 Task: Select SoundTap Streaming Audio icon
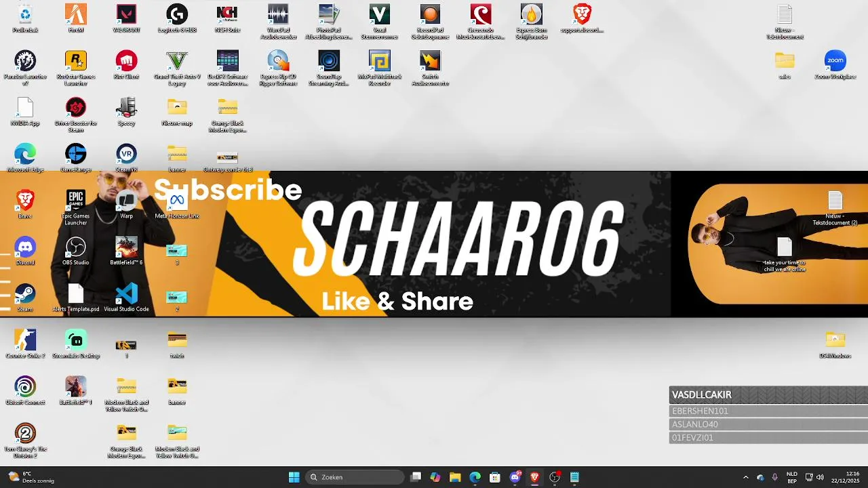point(329,68)
